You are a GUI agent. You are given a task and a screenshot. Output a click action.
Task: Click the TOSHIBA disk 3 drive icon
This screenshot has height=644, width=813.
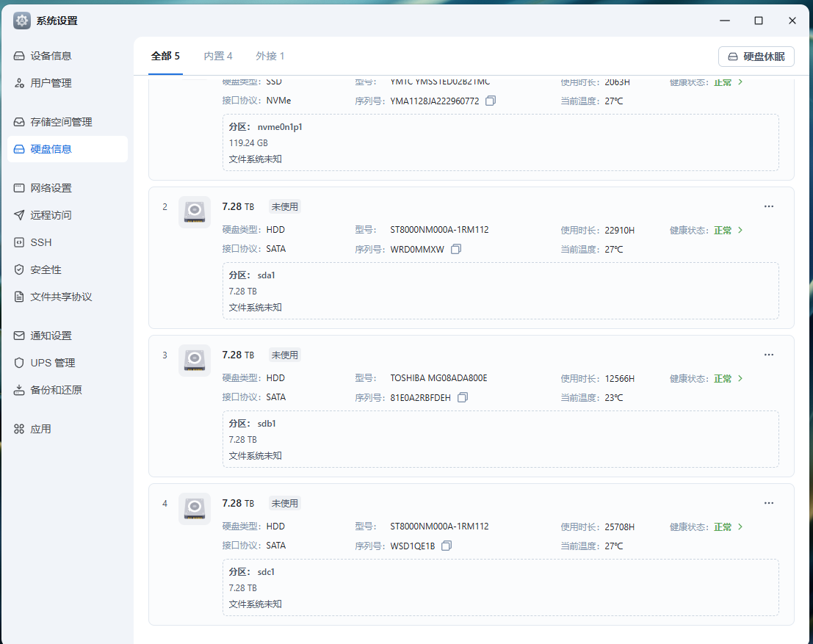click(195, 361)
